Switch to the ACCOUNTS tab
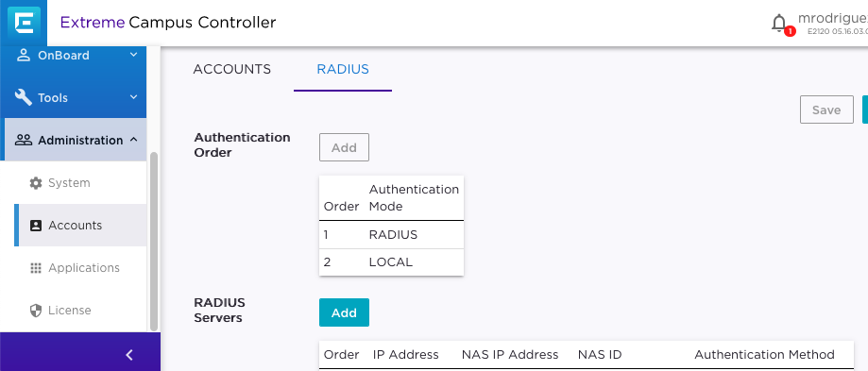The width and height of the screenshot is (868, 371). pyautogui.click(x=232, y=69)
